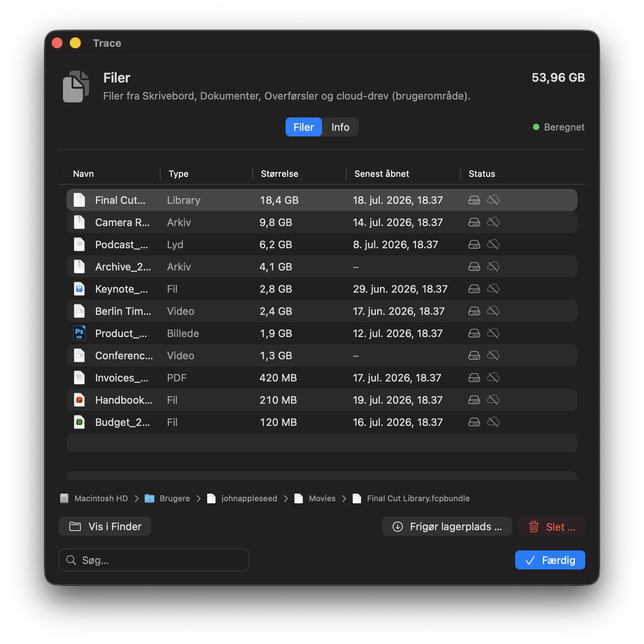
Task: Switch to the Info tab
Action: (340, 127)
